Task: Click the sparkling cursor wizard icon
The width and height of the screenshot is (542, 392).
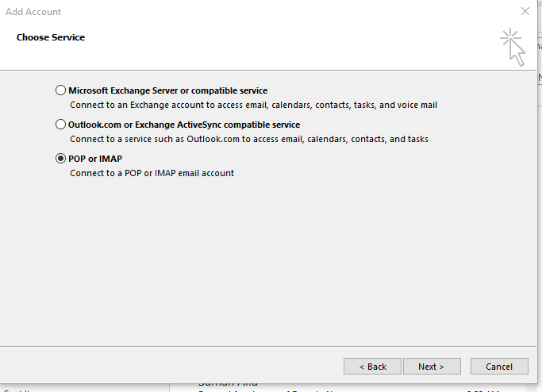Action: pos(513,48)
